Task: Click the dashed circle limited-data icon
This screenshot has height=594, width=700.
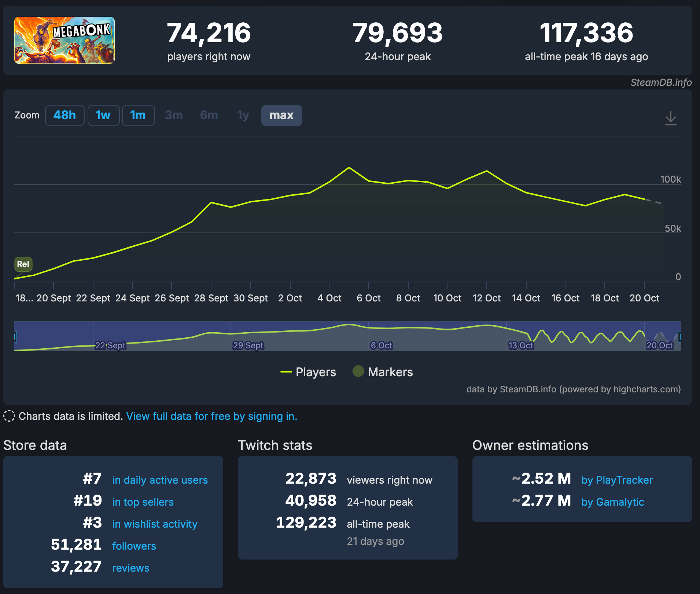Action: (9, 416)
